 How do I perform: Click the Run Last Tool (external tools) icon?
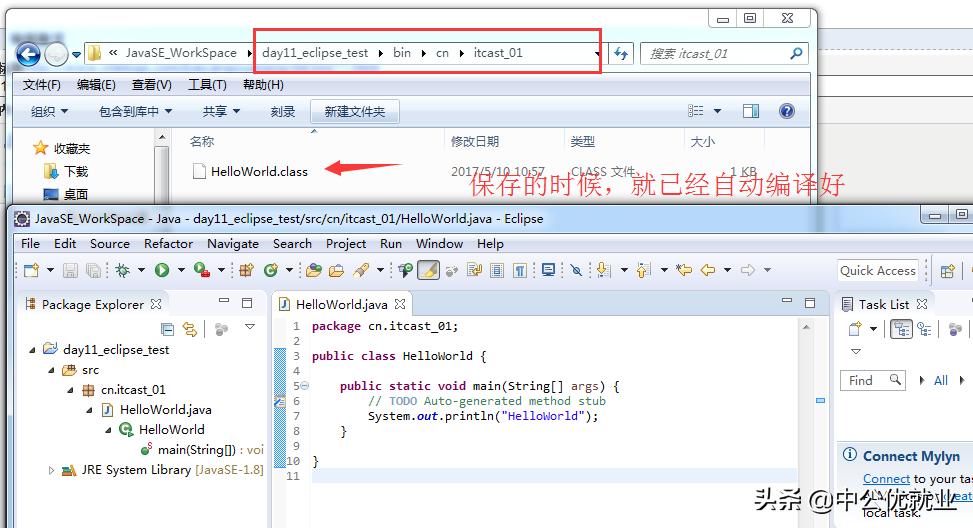(202, 270)
